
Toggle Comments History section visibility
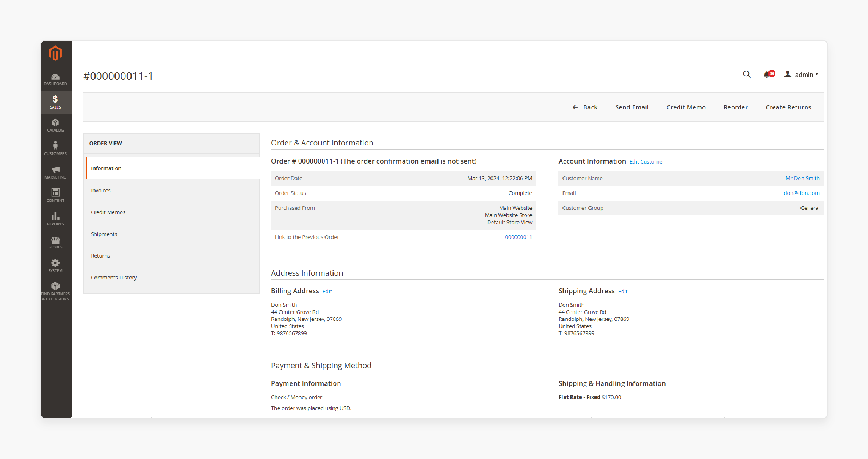[x=114, y=278]
